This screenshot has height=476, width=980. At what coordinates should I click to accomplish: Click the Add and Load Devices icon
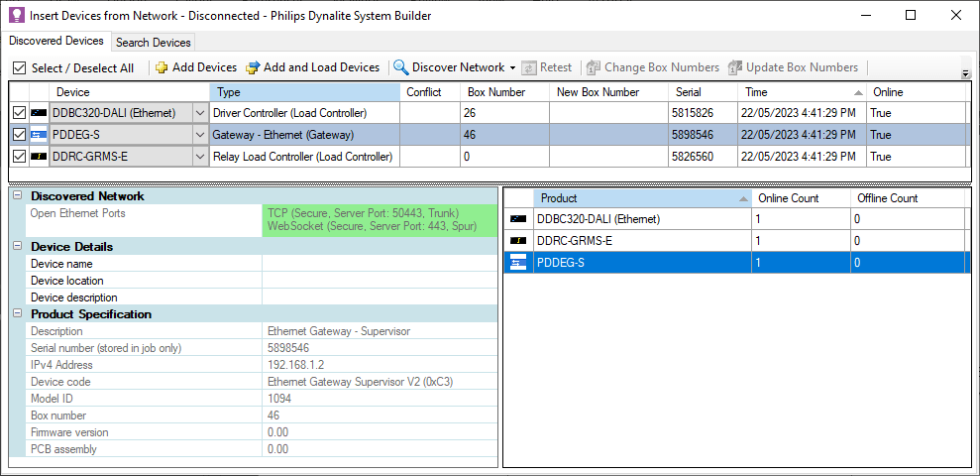(253, 67)
